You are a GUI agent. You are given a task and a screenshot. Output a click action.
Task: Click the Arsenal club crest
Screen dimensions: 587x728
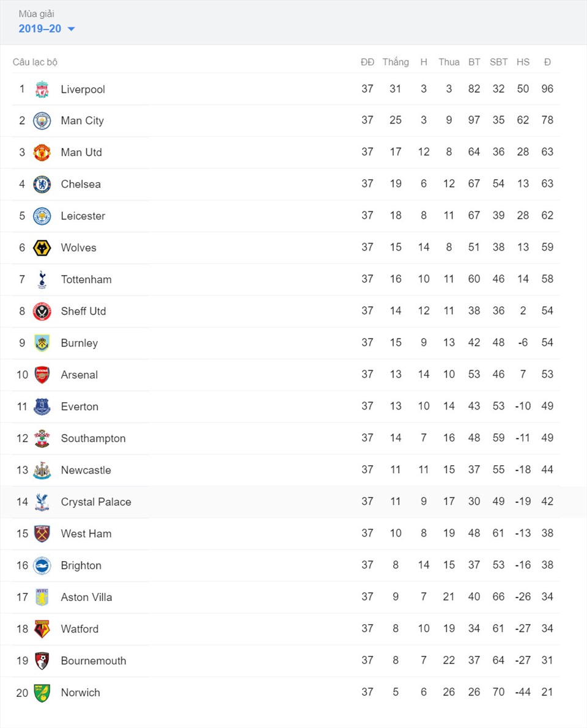tap(42, 375)
